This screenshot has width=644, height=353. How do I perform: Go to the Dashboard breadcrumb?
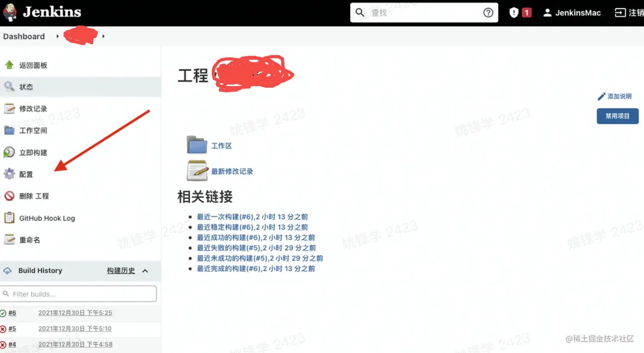[24, 37]
